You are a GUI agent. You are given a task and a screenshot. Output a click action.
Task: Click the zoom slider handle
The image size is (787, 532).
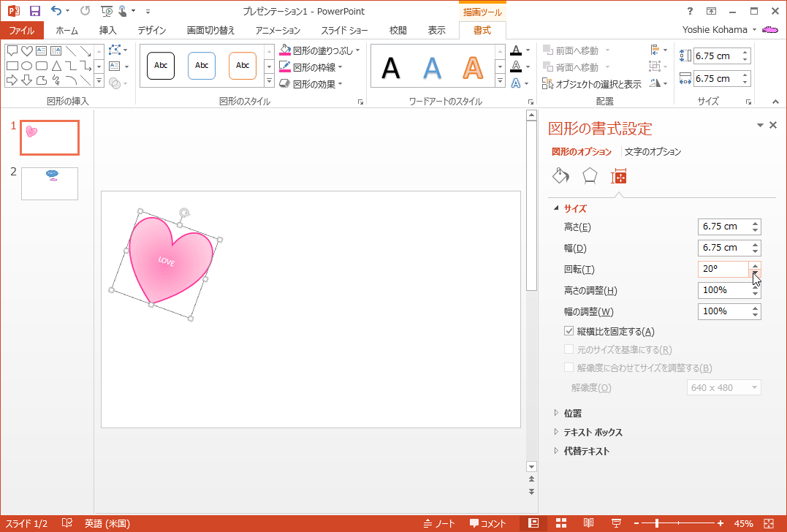click(x=657, y=523)
